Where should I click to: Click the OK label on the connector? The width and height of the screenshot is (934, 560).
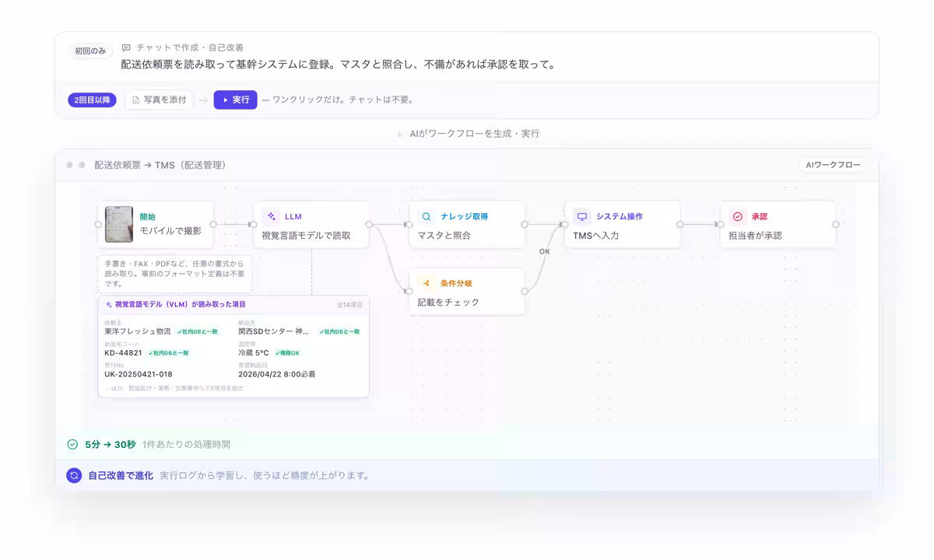(x=545, y=251)
